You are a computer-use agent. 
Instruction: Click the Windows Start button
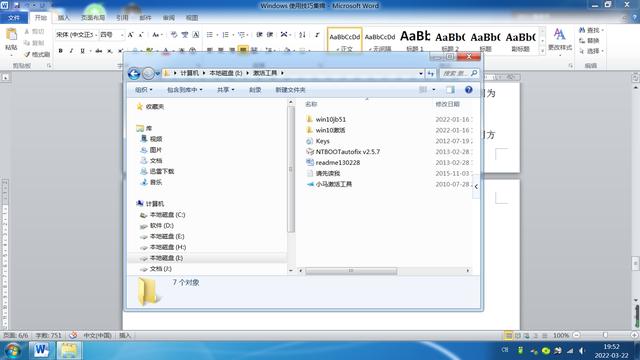(x=13, y=351)
